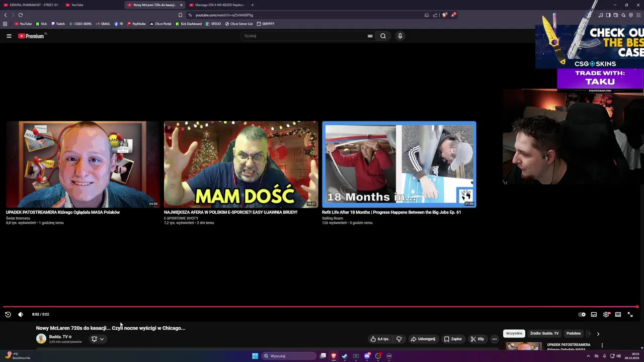
Task: Open UPADEK PATOSTREAMERA video thumbnail
Action: tap(83, 164)
